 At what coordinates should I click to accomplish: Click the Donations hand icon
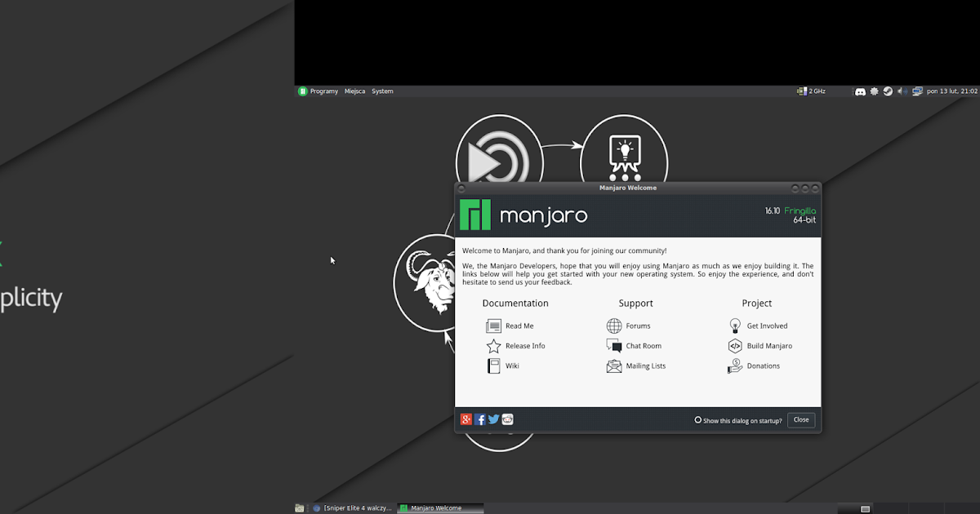click(x=733, y=366)
